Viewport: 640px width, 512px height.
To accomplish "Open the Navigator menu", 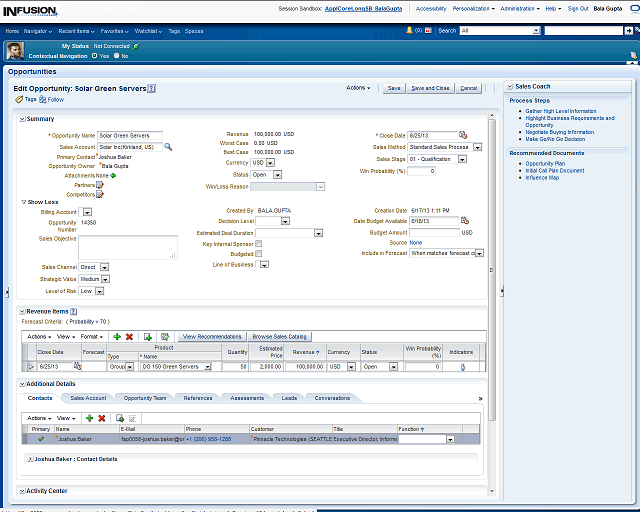I will click(39, 31).
